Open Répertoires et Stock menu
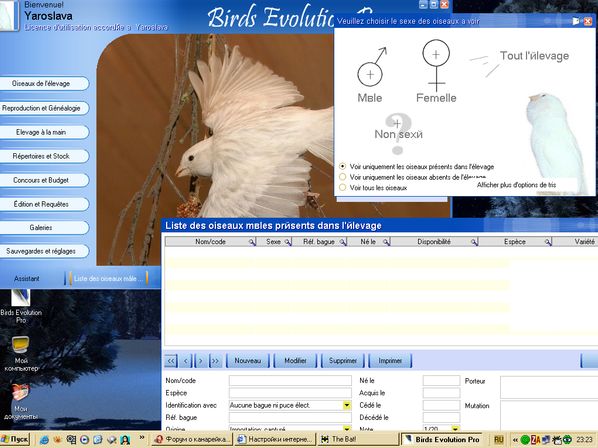This screenshot has height=448, width=598. click(x=45, y=156)
